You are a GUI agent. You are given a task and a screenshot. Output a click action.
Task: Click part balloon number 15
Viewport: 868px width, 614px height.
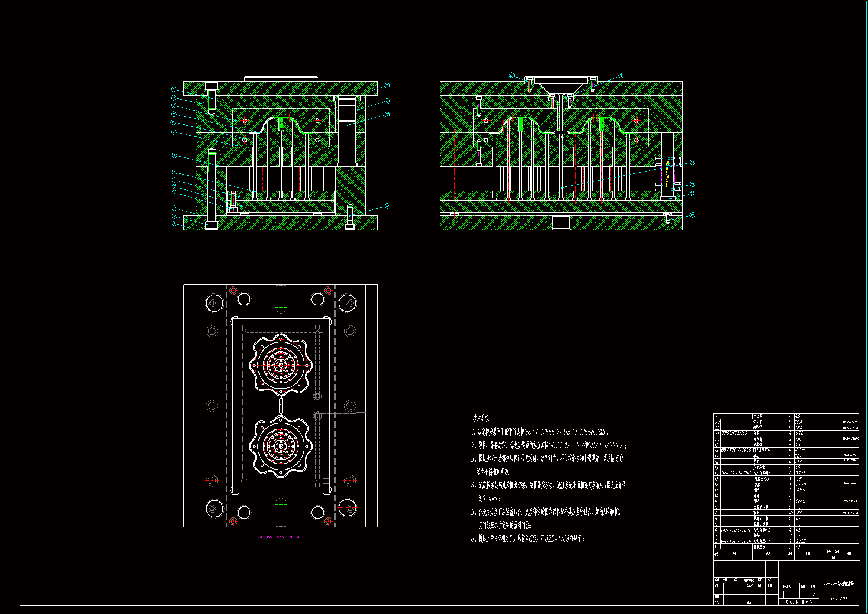387,86
